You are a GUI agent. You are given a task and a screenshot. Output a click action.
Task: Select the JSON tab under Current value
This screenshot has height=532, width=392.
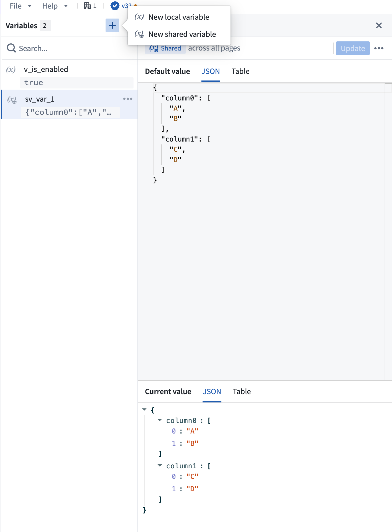click(x=212, y=392)
